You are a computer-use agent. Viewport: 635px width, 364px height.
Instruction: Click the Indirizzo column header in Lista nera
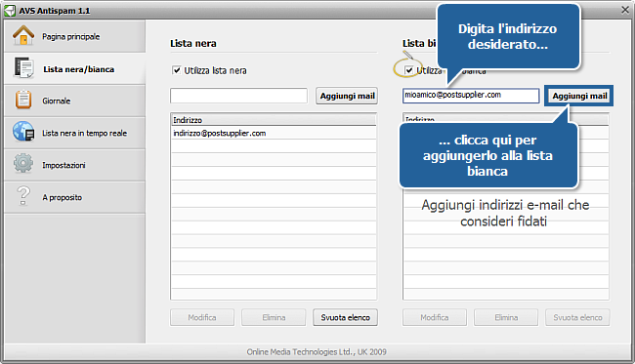click(274, 120)
